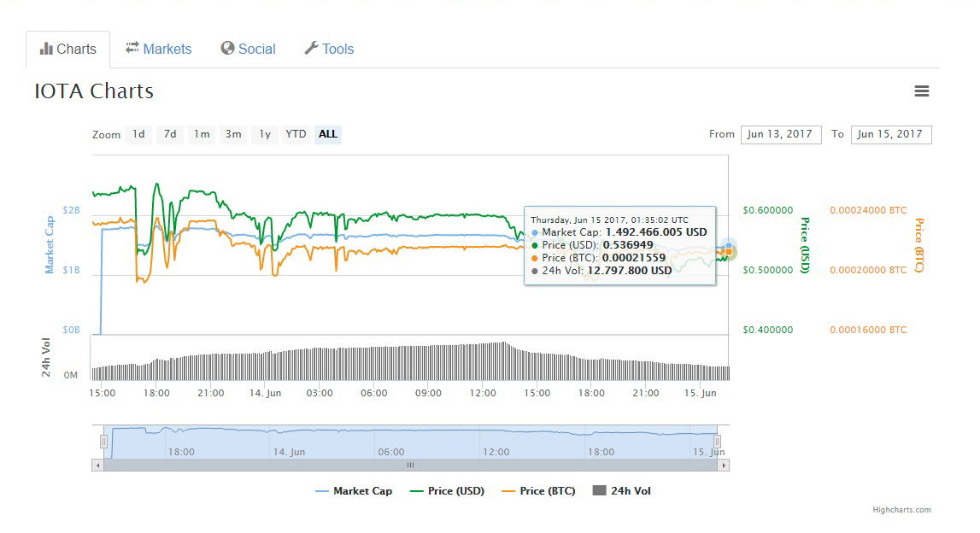Click the navigator left scroll arrow
The width and height of the screenshot is (980, 533).
(x=97, y=465)
